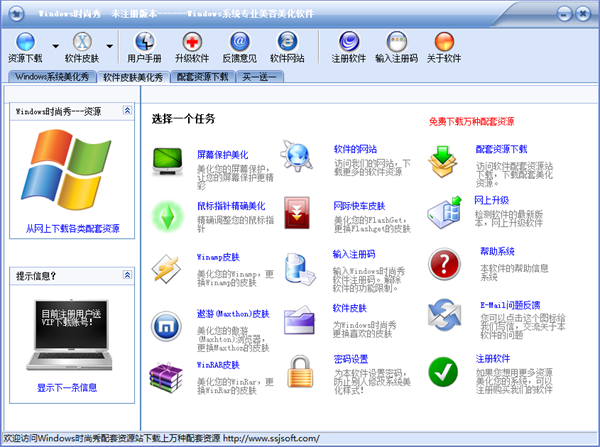Open the Maxthon browser skin icon

166,326
